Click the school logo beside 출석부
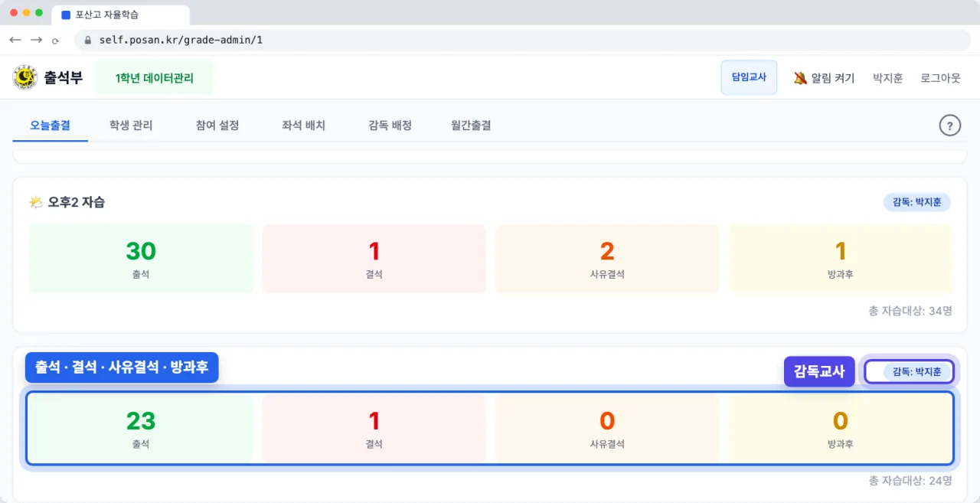The image size is (980, 503). click(25, 77)
